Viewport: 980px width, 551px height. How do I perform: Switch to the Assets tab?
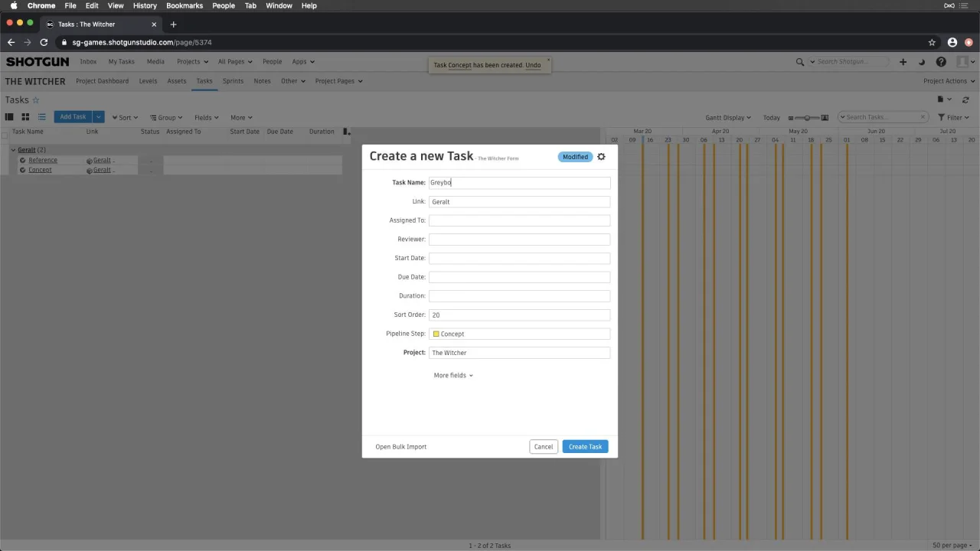[177, 81]
